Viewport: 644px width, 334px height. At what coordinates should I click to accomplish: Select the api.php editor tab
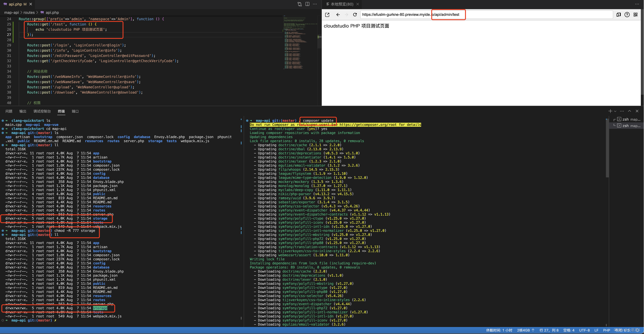pos(17,4)
